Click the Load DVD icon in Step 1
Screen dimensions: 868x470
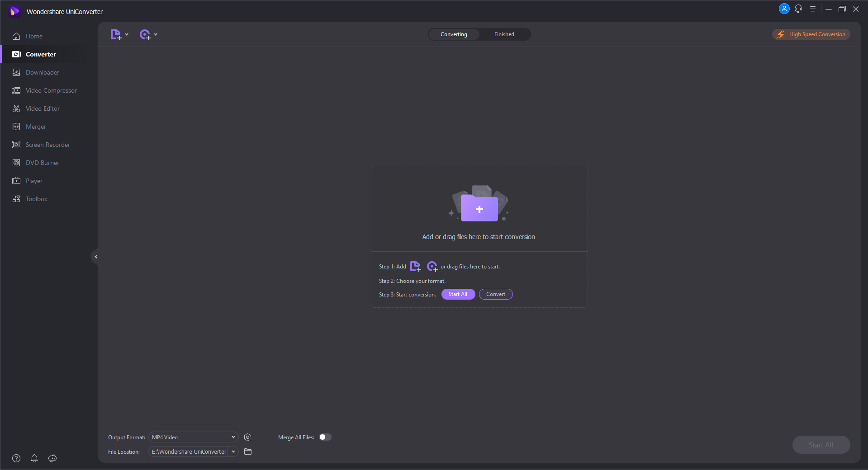[432, 267]
